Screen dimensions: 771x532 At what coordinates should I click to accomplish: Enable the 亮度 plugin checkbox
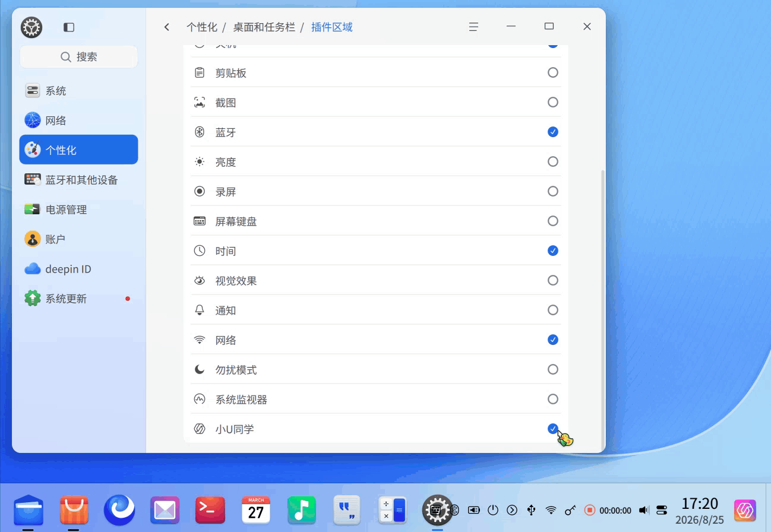(553, 161)
